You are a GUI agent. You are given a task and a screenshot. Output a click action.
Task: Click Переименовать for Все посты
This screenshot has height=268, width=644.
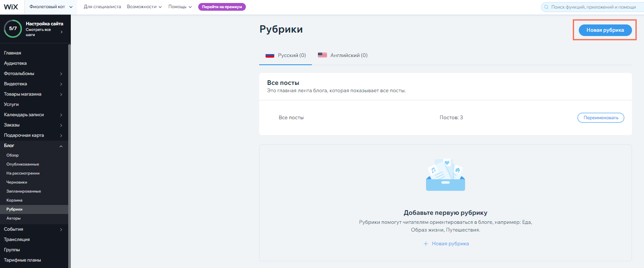click(601, 117)
